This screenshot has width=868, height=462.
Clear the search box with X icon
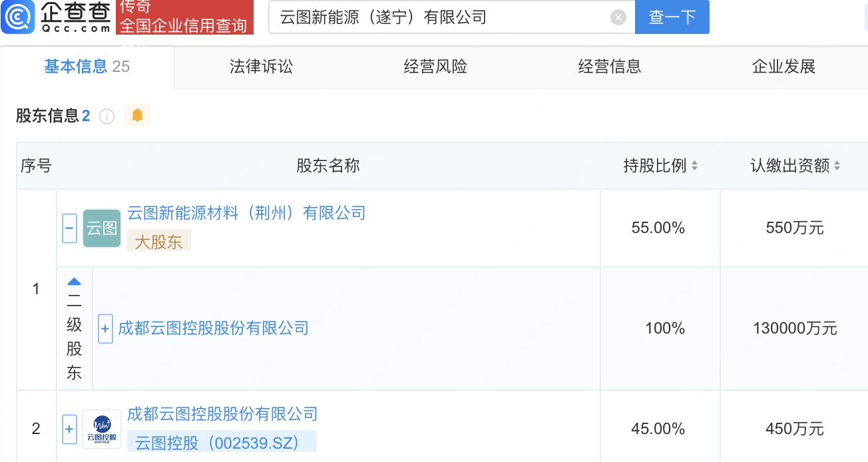[618, 17]
